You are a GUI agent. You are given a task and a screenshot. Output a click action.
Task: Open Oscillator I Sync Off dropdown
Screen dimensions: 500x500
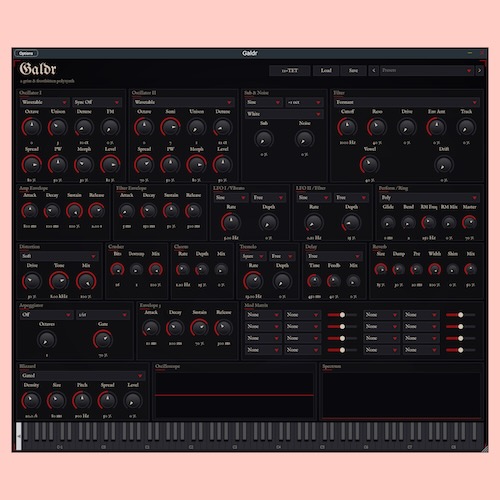point(97,102)
